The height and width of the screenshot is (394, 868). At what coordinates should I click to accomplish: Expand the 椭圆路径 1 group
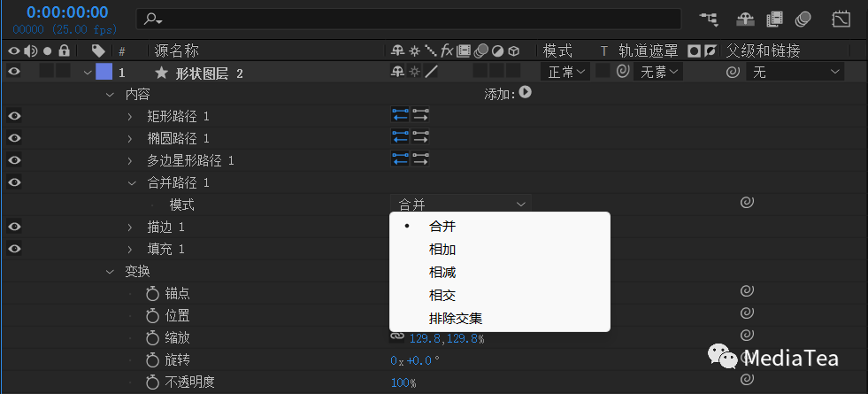131,138
